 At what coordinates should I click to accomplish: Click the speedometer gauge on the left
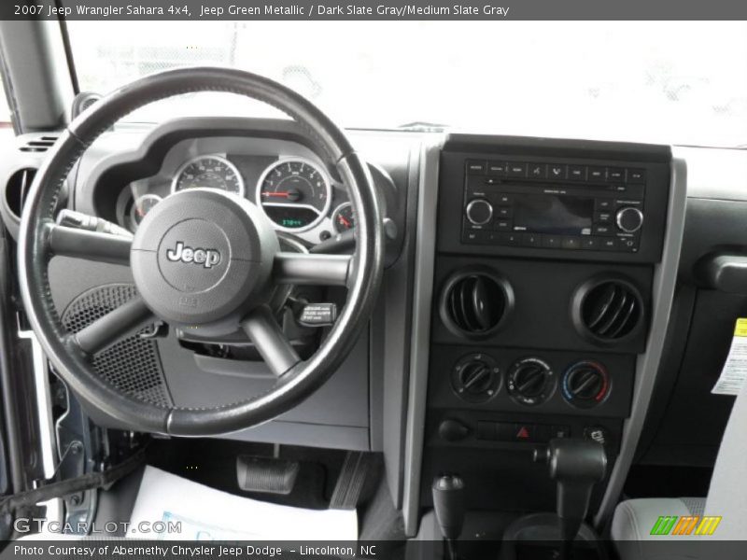(x=208, y=177)
